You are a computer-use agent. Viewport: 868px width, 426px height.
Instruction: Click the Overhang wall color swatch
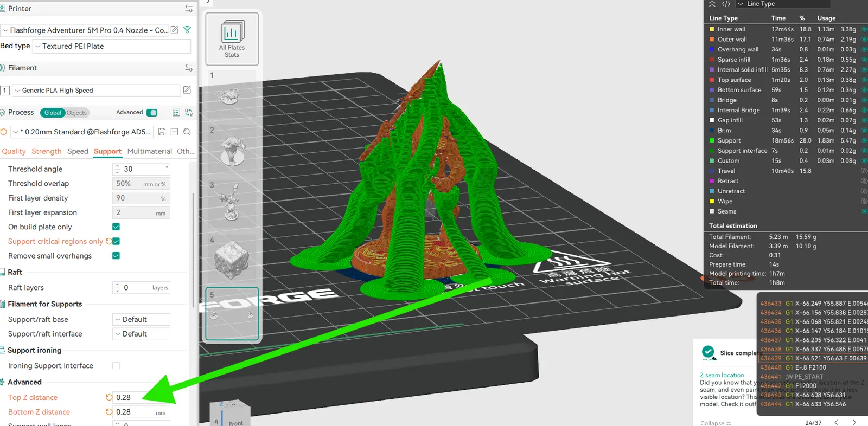pyautogui.click(x=712, y=49)
